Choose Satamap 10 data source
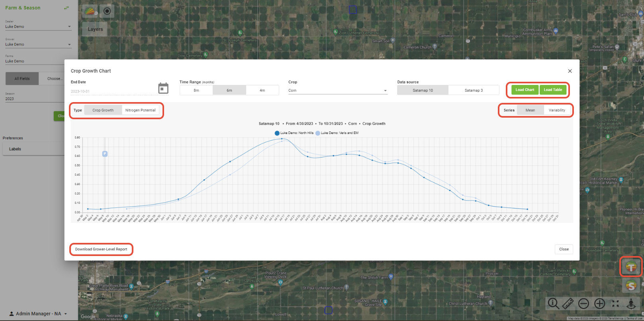 [x=423, y=90]
